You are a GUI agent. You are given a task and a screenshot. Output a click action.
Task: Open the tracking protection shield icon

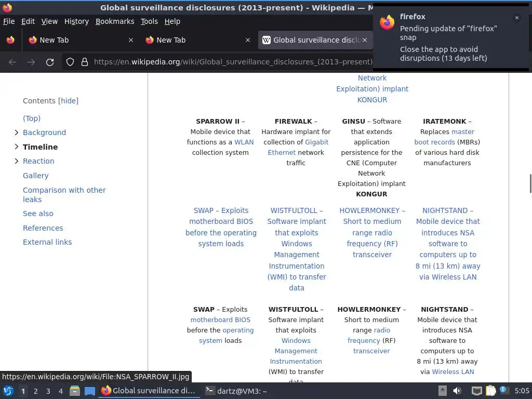(x=70, y=62)
